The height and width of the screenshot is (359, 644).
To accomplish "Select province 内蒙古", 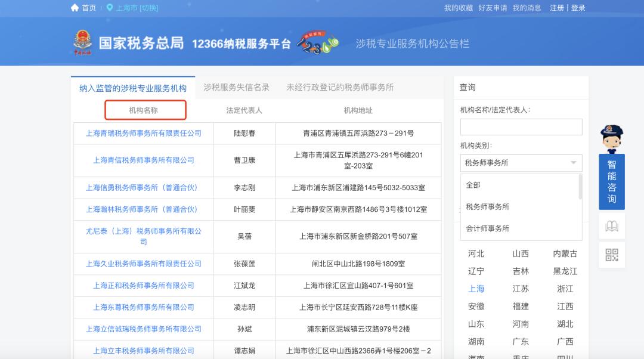I will [565, 253].
